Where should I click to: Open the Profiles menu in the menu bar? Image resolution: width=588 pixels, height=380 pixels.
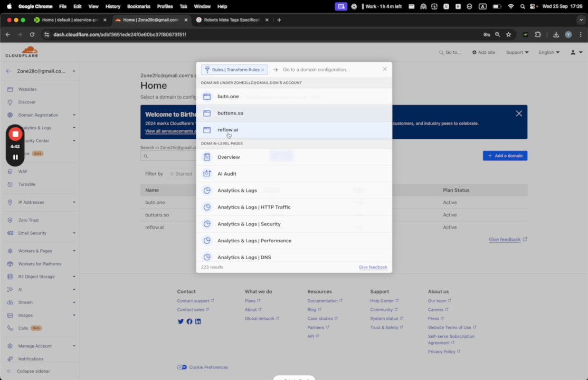[x=165, y=6]
